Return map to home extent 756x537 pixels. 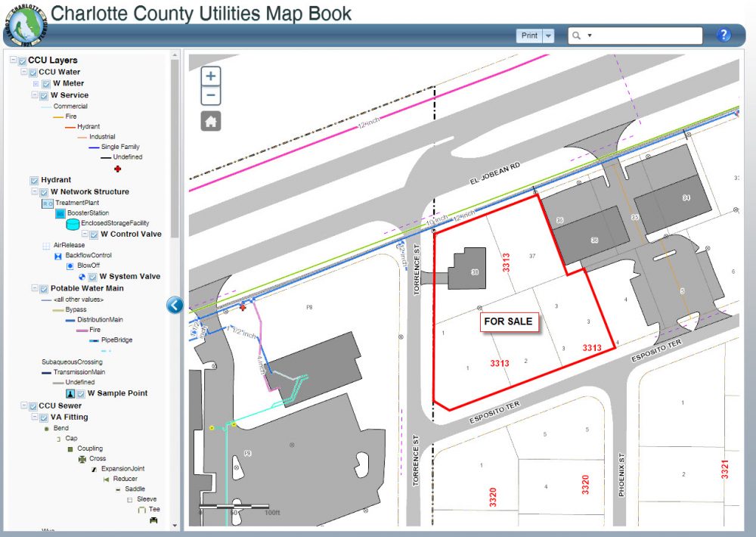(x=211, y=121)
